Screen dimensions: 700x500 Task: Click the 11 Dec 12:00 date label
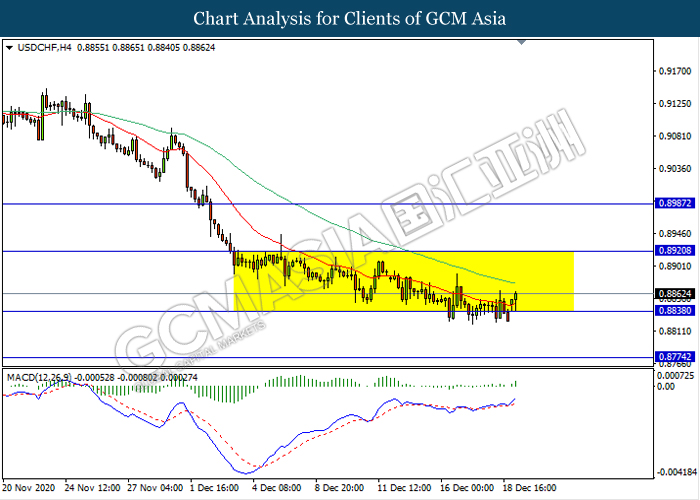404,488
